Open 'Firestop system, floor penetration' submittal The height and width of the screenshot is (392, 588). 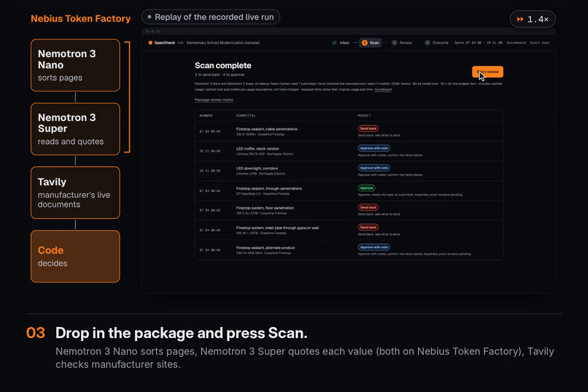coord(265,208)
